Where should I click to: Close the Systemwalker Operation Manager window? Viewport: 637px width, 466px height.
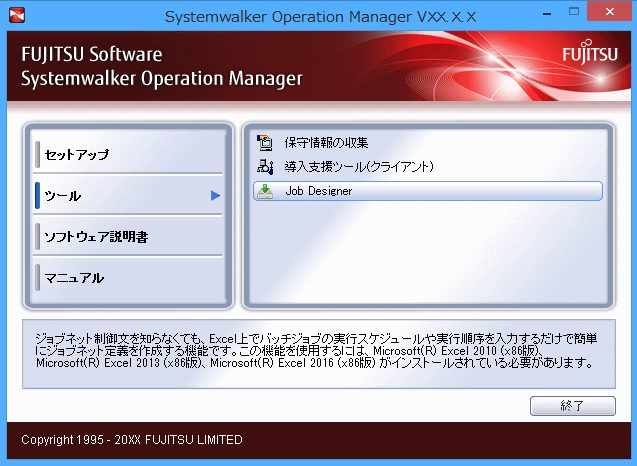pyautogui.click(x=609, y=11)
